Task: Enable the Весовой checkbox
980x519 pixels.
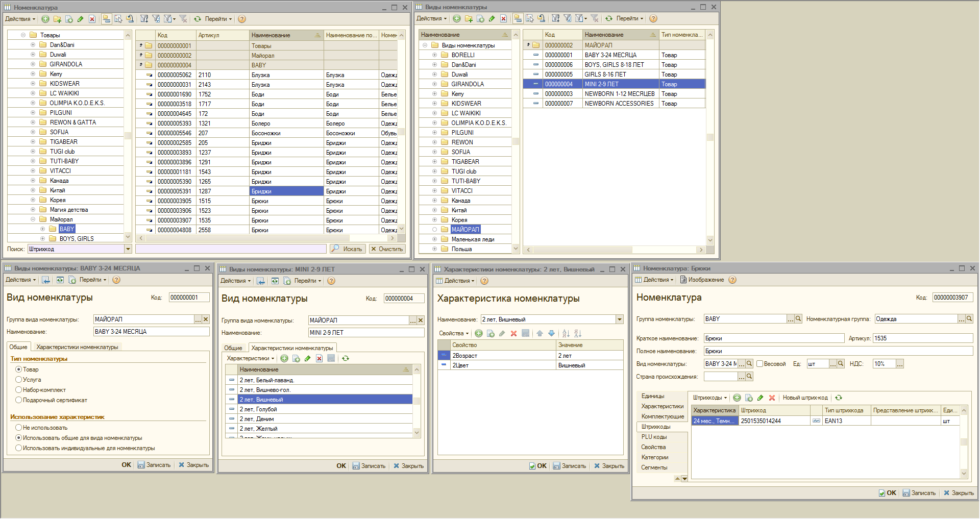Action: coord(759,364)
